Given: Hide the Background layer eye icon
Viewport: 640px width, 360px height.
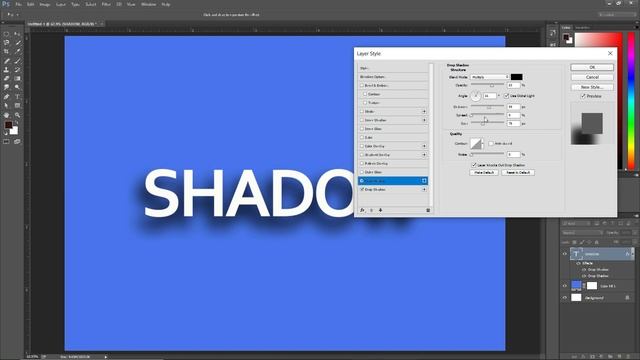Looking at the screenshot, I should tap(565, 298).
